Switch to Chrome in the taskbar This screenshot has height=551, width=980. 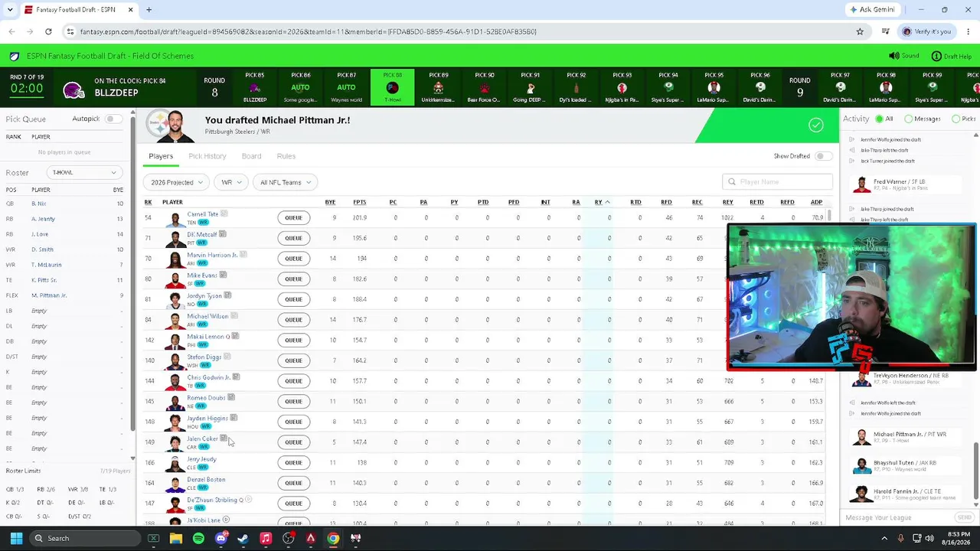point(333,538)
